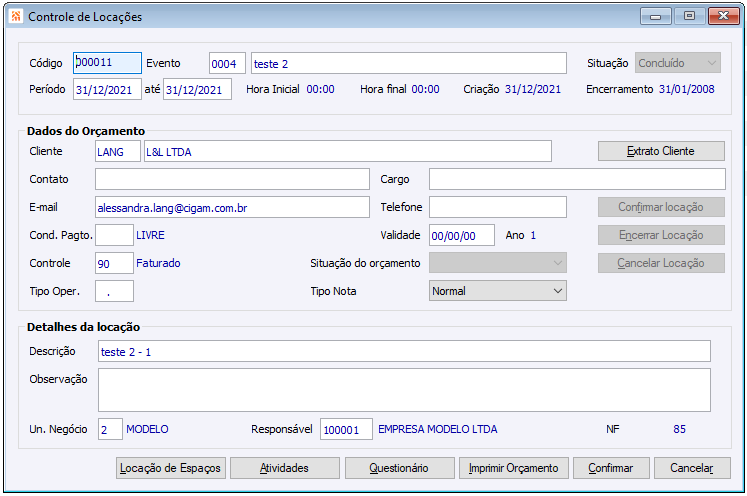The width and height of the screenshot is (747, 496).
Task: Click the LIVRE payment condition text
Action: [x=150, y=235]
